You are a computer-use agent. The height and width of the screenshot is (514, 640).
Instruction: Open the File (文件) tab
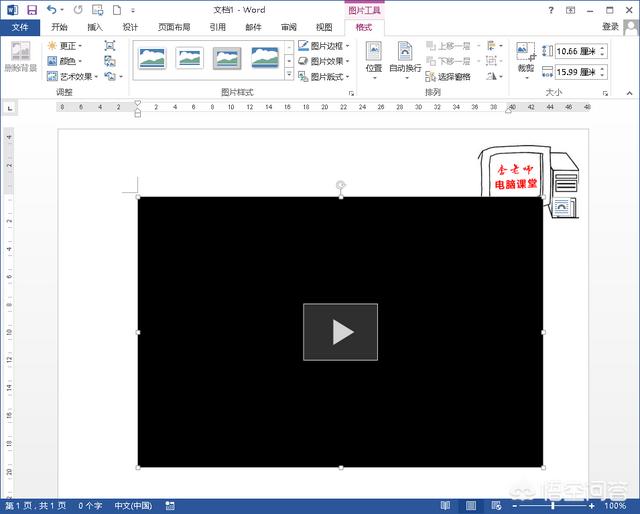[x=19, y=27]
